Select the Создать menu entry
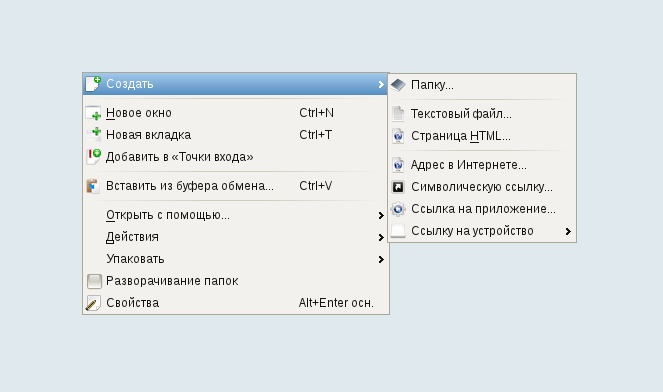This screenshot has width=663, height=392. [x=236, y=84]
